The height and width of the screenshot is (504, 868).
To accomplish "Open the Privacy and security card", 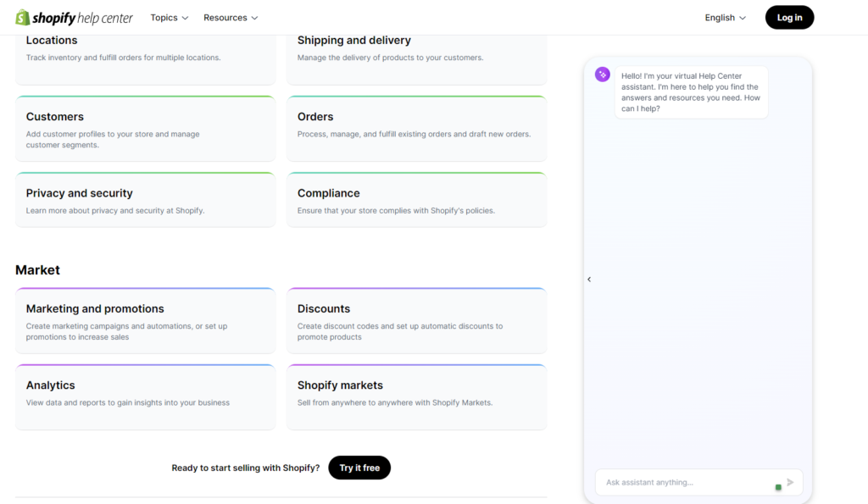I will pyautogui.click(x=145, y=200).
